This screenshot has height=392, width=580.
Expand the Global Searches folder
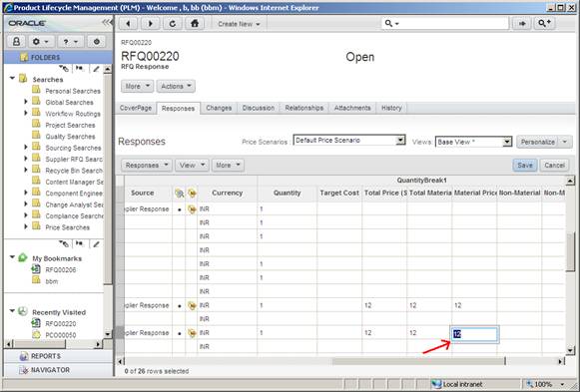(x=26, y=101)
